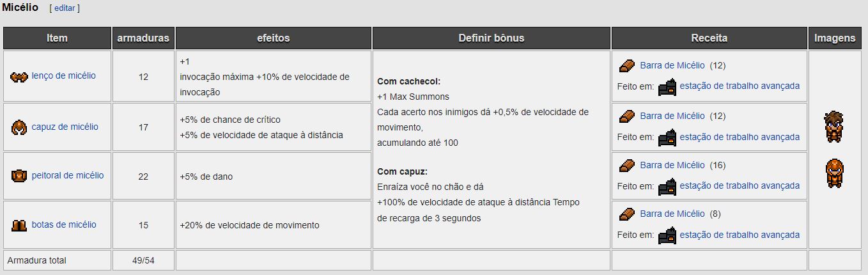
Task: Go to the peitoral de micélio page
Action: point(67,175)
